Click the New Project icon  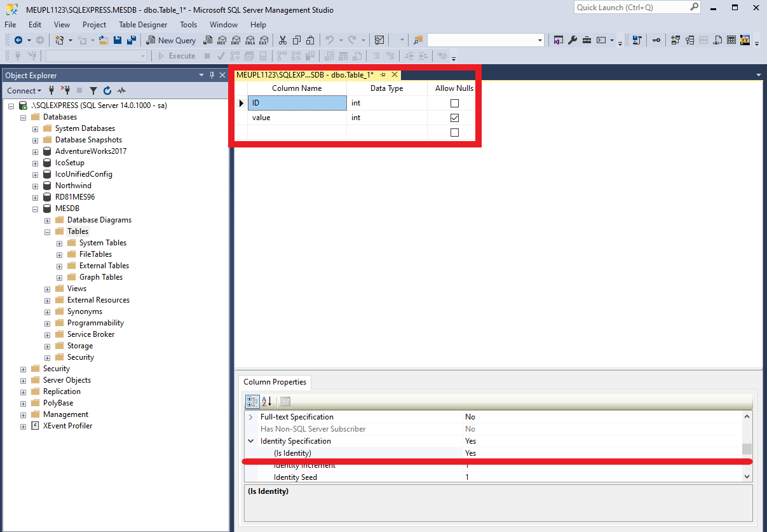59,40
